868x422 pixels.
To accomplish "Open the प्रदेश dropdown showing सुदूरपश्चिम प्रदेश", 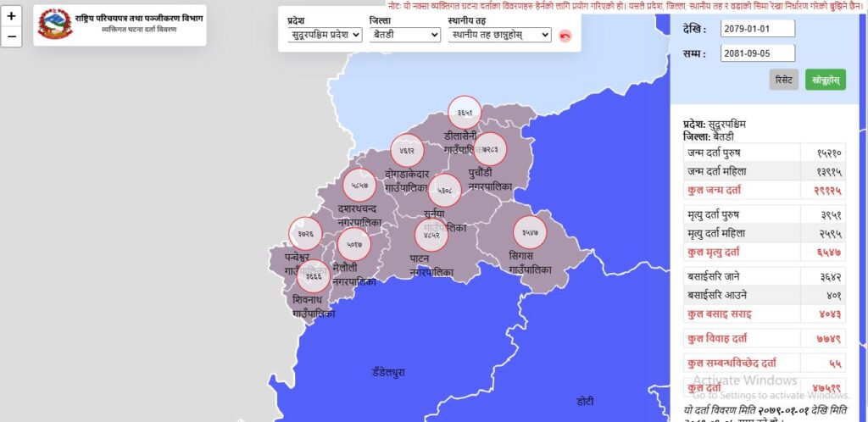I will coord(325,35).
